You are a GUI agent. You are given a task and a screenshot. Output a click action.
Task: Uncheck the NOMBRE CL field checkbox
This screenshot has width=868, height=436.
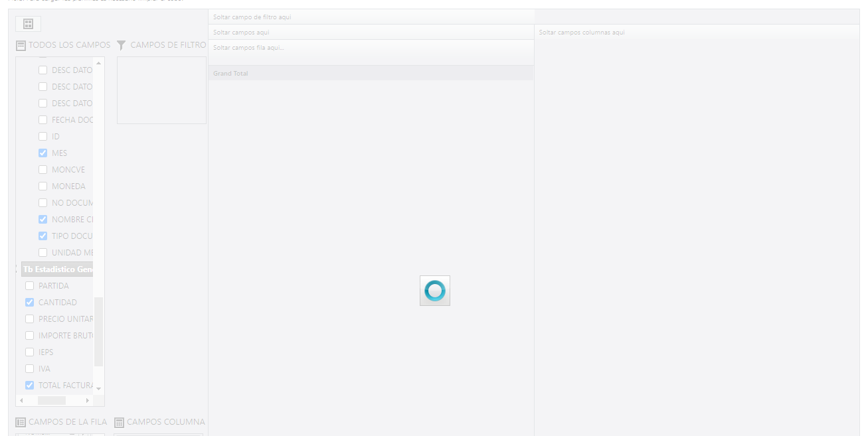43,220
